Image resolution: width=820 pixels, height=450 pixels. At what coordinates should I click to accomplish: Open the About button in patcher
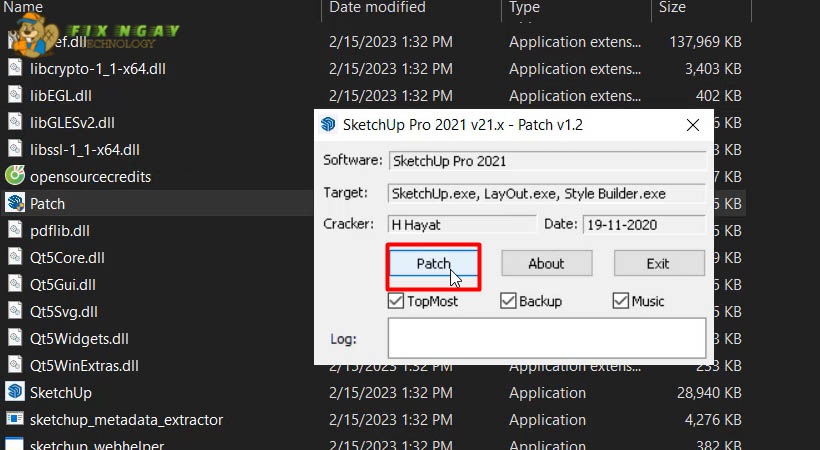pos(546,264)
